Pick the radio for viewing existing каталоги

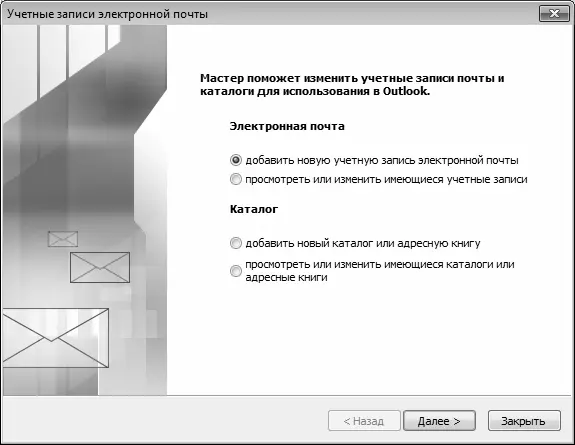tap(236, 271)
